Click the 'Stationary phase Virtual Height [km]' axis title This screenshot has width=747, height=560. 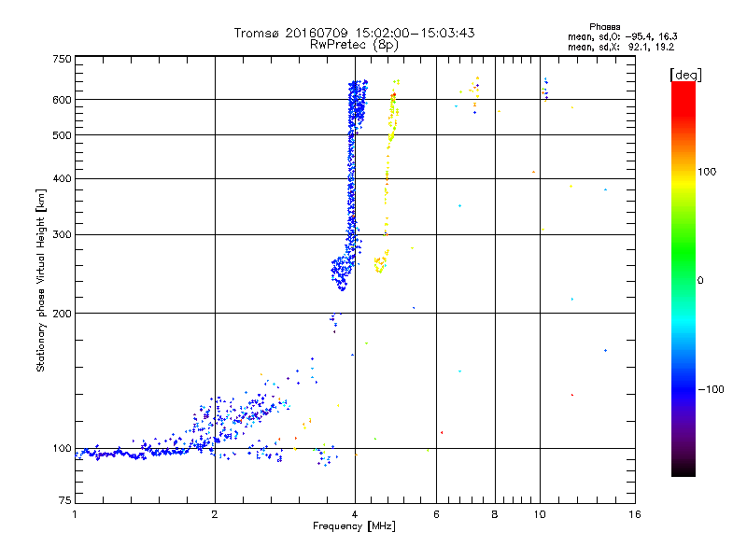pos(40,280)
